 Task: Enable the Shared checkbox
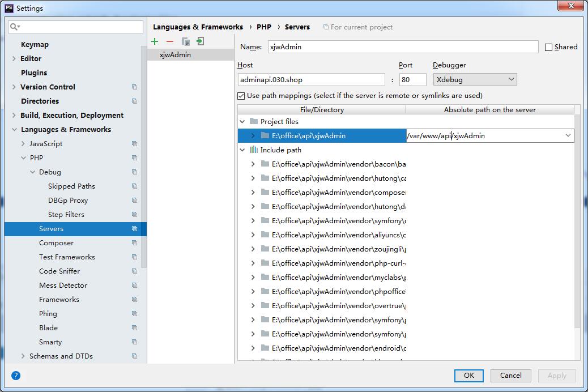pyautogui.click(x=548, y=47)
